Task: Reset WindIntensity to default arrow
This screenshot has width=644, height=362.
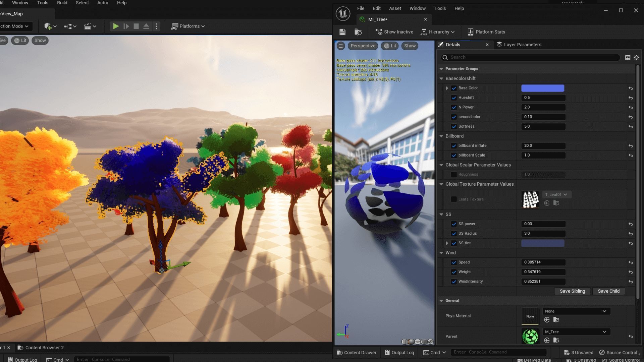Action: coord(631,282)
